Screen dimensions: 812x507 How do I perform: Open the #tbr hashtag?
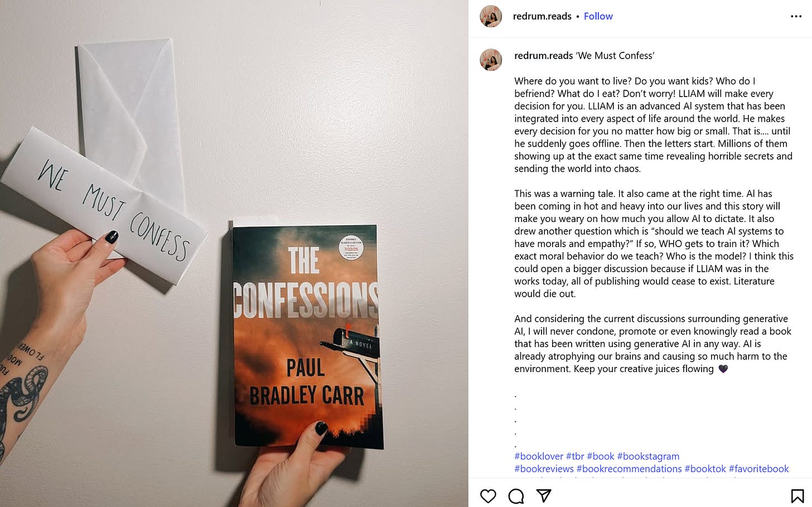point(575,456)
